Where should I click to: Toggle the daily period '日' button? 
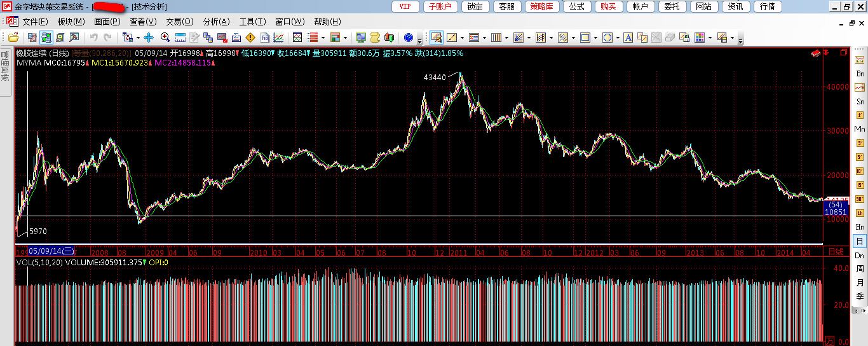tap(860, 241)
